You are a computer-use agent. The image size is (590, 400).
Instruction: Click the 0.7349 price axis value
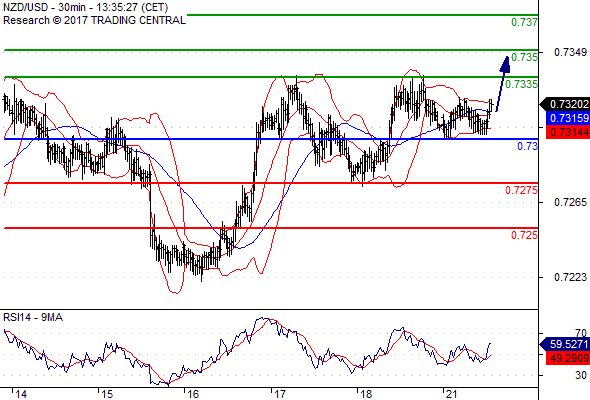pos(570,52)
